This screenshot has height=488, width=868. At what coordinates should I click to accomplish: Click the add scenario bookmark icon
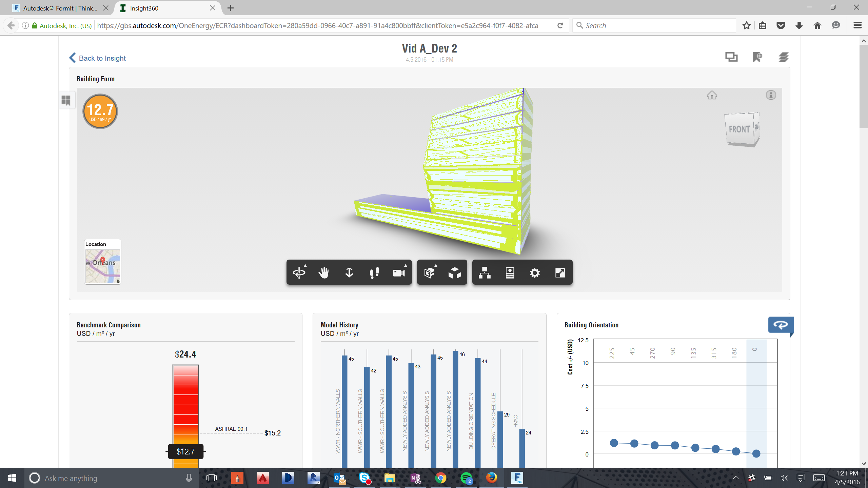point(757,57)
